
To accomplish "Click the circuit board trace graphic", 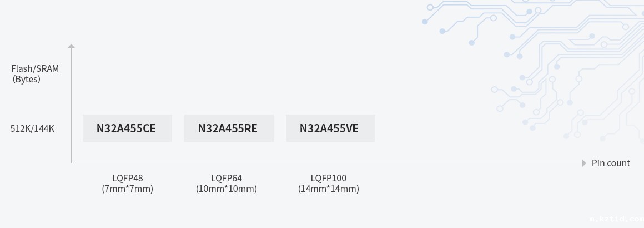I will coord(533,67).
